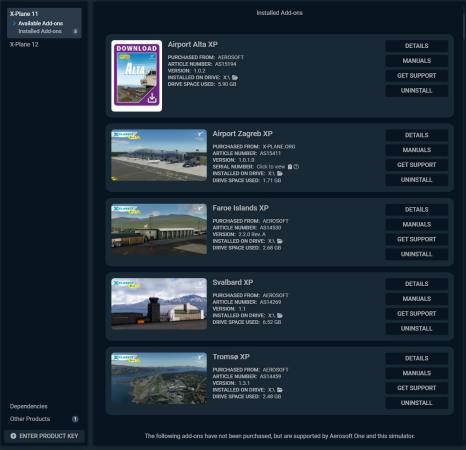Open install folder for Airport Alta XP
Image resolution: width=466 pixels, height=450 pixels.
click(x=235, y=77)
